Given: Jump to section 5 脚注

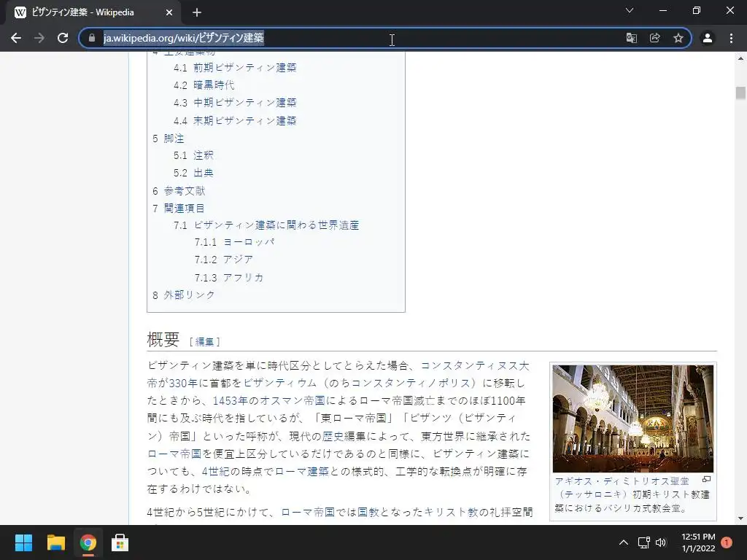Looking at the screenshot, I should click(169, 139).
